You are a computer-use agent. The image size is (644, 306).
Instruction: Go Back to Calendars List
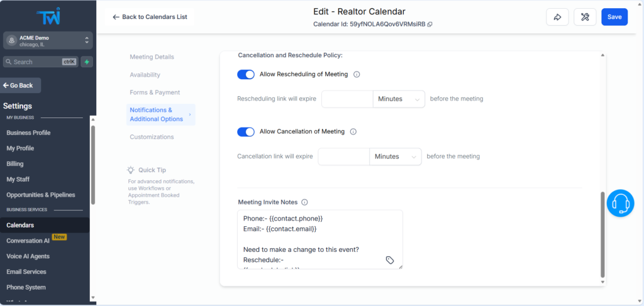click(x=150, y=17)
